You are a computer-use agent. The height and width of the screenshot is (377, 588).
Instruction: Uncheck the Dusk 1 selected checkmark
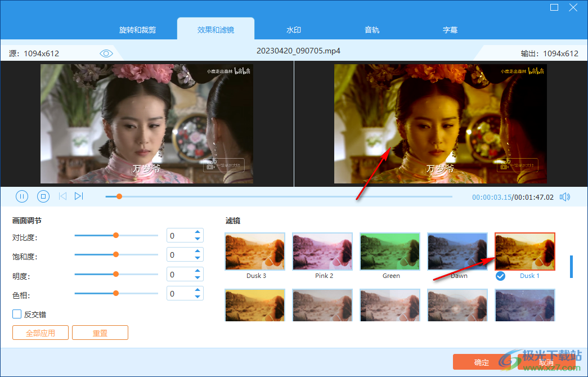click(500, 276)
